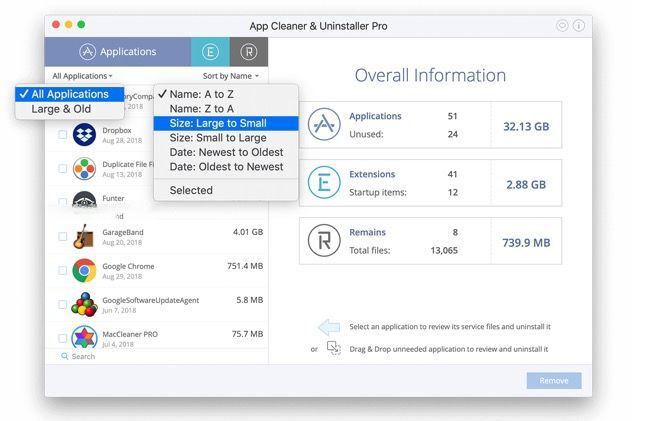Open the Applications tab
Viewport: 645px width, 421px height.
click(118, 52)
